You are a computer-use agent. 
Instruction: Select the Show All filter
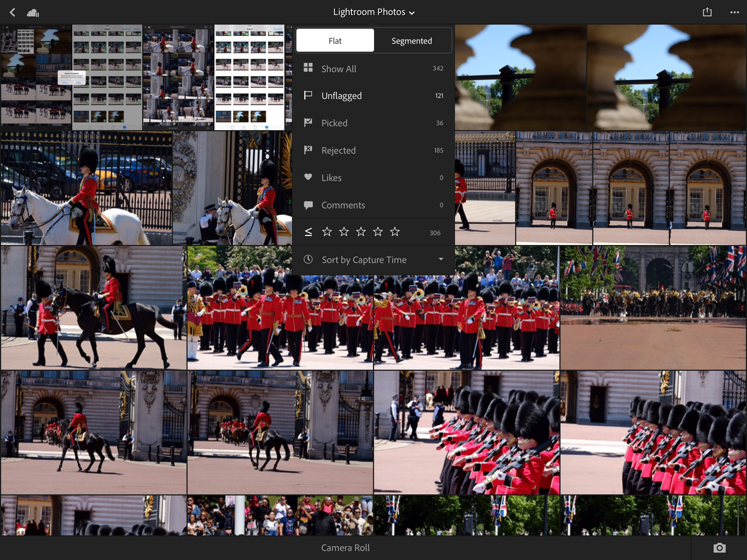[339, 69]
